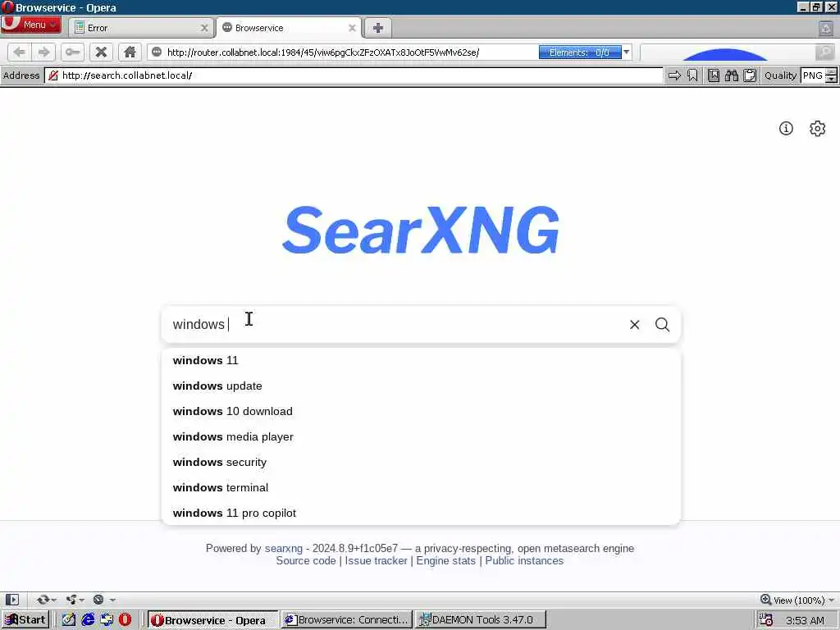The image size is (840, 630).
Task: Click the wand key icon in the Opera toolbar
Action: (x=72, y=52)
